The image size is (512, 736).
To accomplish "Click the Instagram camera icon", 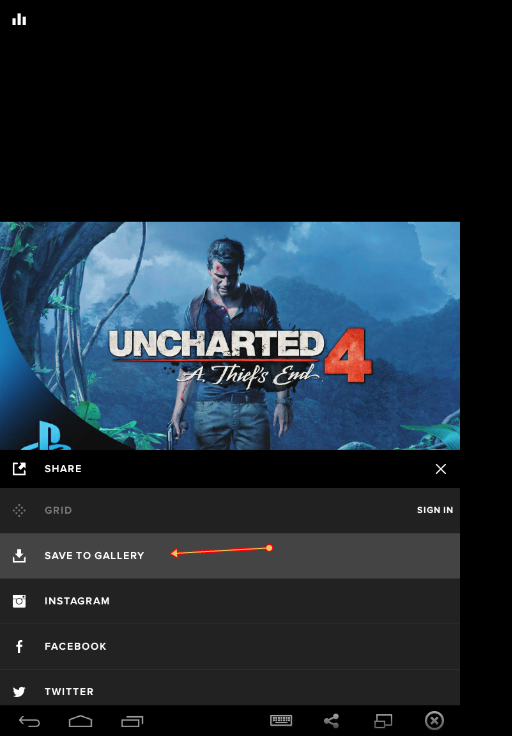I will click(x=19, y=601).
